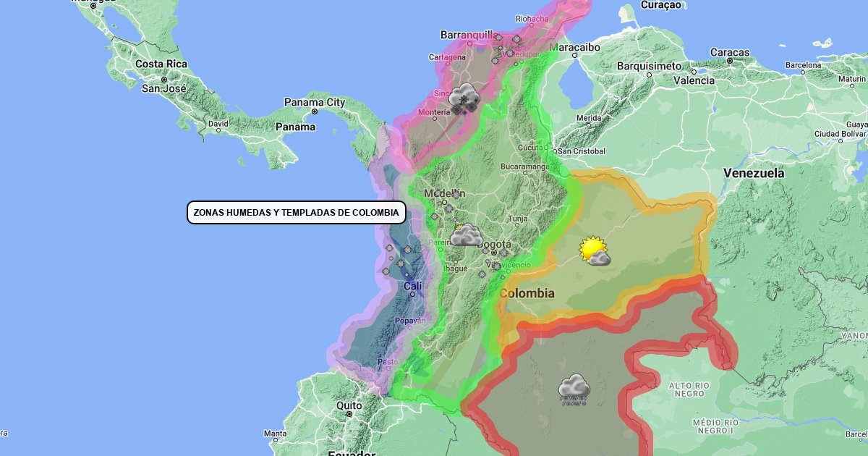The image size is (868, 456).
Task: Click the snow cloud icon near Montería
Action: [x=464, y=98]
